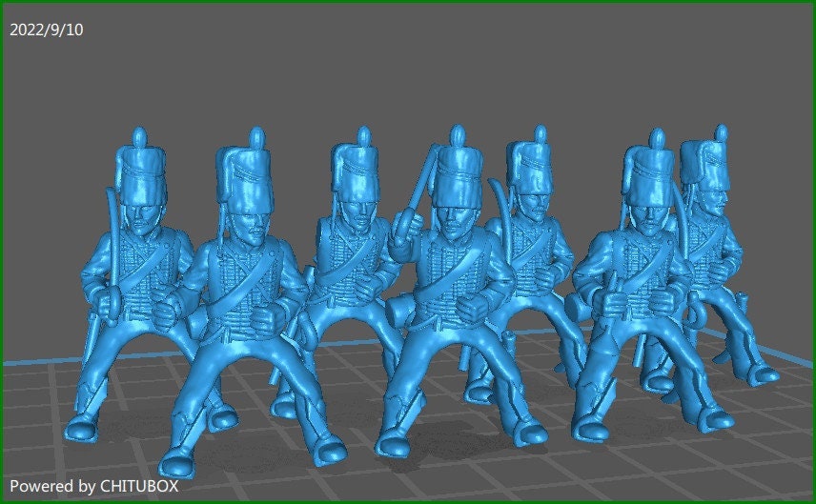
Task: Click the Powered by CHITUBOX watermark
Action: (x=93, y=486)
